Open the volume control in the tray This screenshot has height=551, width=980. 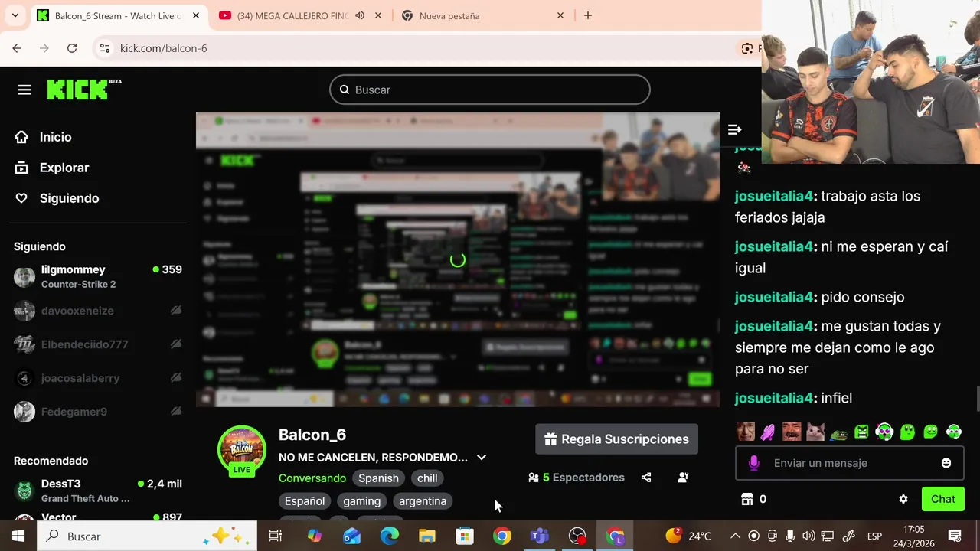[808, 536]
